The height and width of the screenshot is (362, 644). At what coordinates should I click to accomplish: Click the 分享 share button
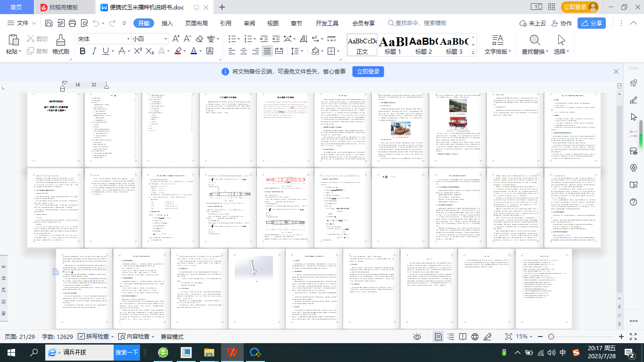592,23
